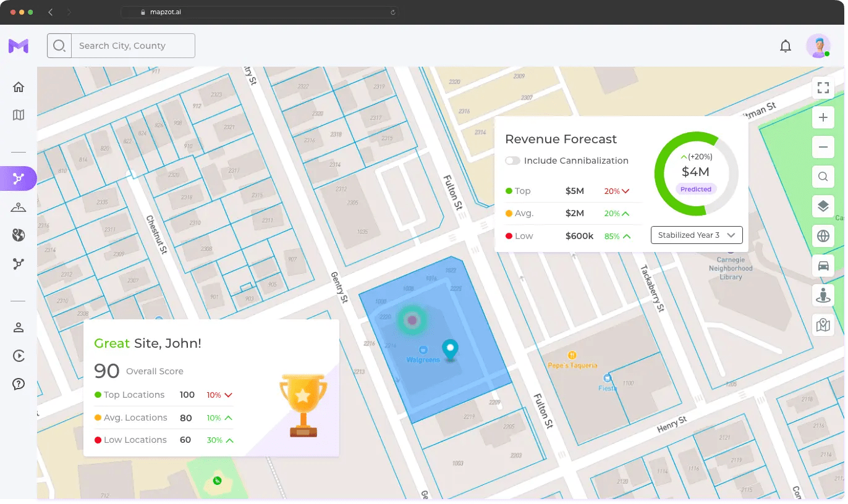848x504 pixels.
Task: Select the Map view sidebar icon
Action: click(19, 115)
